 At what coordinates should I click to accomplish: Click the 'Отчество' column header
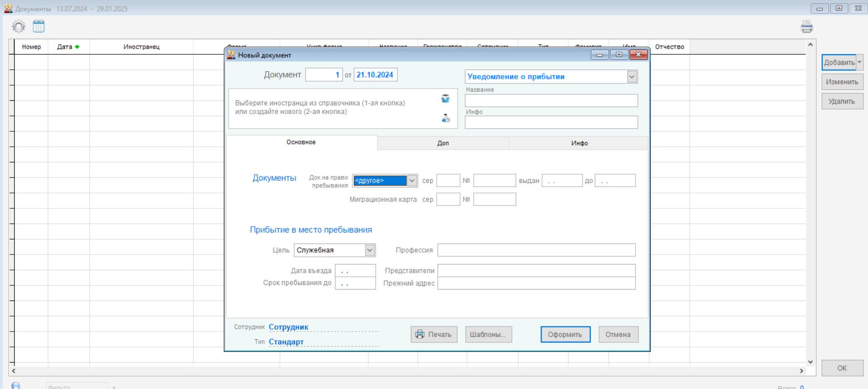[x=669, y=47]
